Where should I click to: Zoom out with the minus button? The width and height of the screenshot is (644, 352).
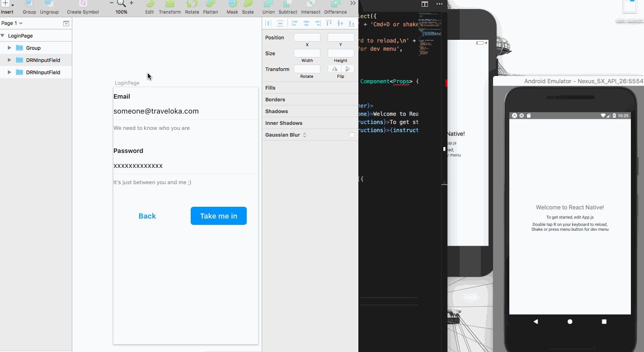pos(112,3)
